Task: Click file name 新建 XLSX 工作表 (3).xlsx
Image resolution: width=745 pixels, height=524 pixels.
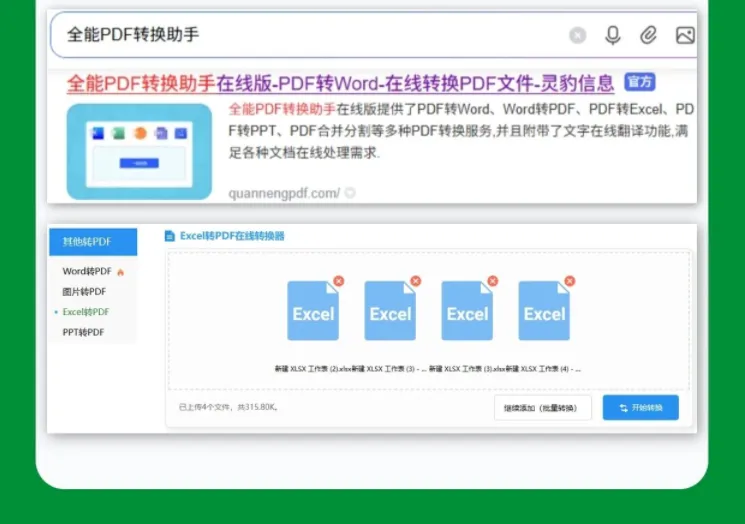Action: coord(467,369)
